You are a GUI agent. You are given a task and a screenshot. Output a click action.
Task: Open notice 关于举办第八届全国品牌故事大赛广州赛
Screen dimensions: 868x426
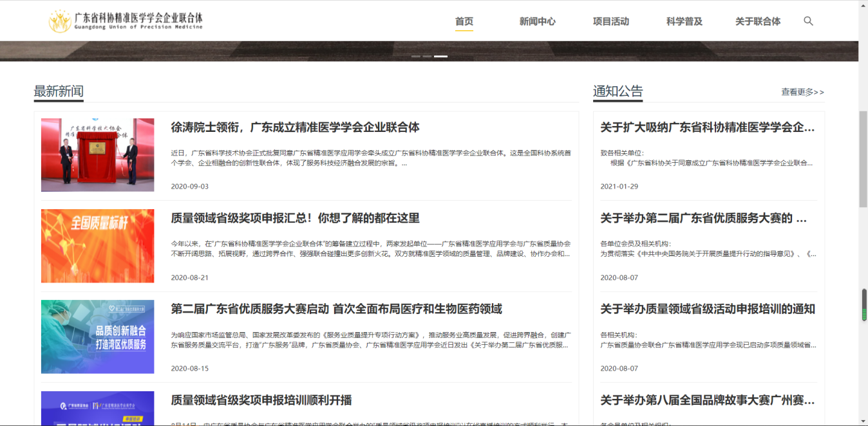[708, 400]
